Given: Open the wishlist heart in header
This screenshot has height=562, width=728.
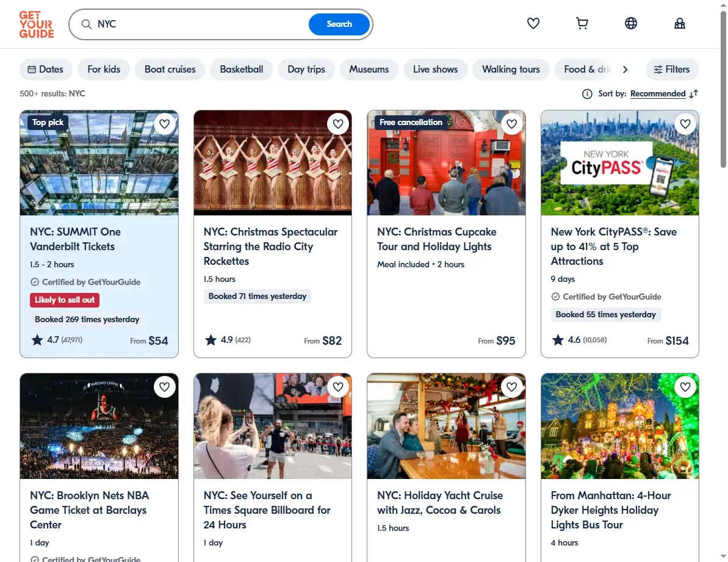Looking at the screenshot, I should (x=533, y=23).
